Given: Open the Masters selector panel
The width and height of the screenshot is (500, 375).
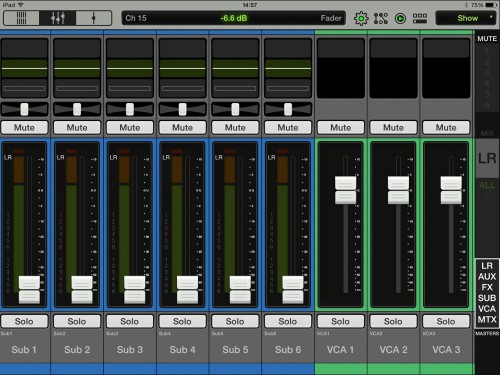Looking at the screenshot, I should pyautogui.click(x=487, y=293).
